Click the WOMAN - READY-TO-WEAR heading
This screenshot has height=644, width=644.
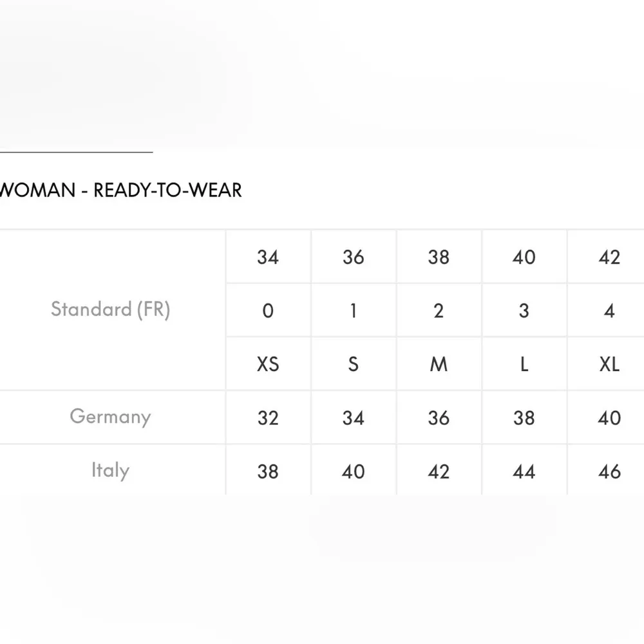[x=121, y=190]
